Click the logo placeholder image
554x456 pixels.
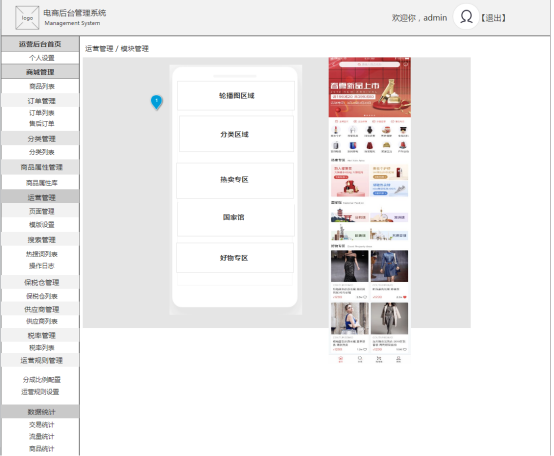27,18
